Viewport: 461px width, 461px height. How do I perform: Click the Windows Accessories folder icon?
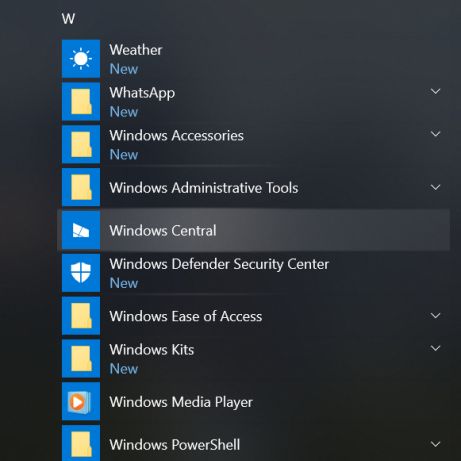point(81,145)
